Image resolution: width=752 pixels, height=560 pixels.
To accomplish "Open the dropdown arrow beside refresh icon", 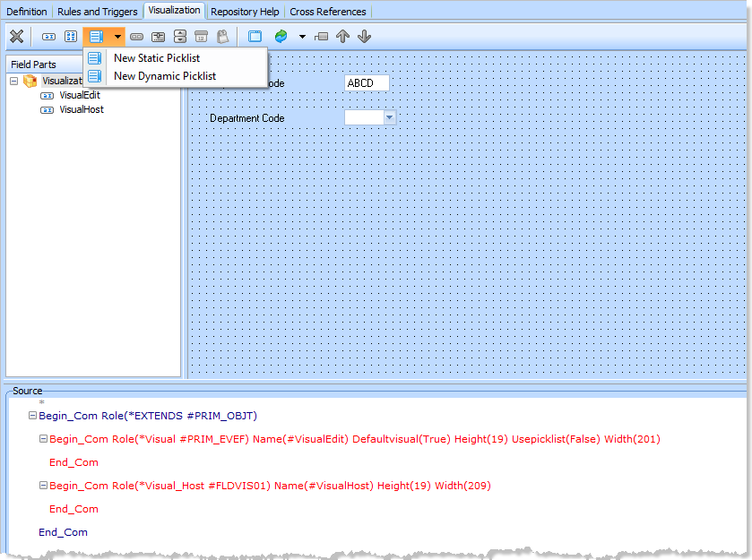I will coord(302,37).
